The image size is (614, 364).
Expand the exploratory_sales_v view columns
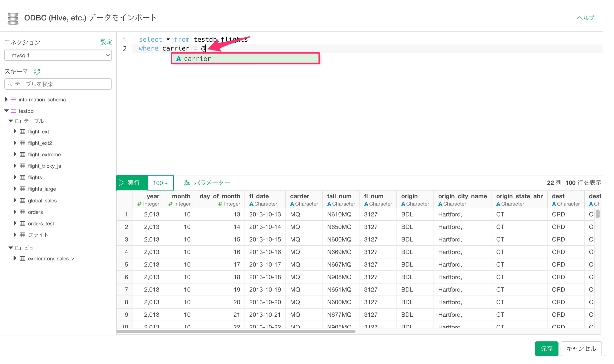point(15,259)
